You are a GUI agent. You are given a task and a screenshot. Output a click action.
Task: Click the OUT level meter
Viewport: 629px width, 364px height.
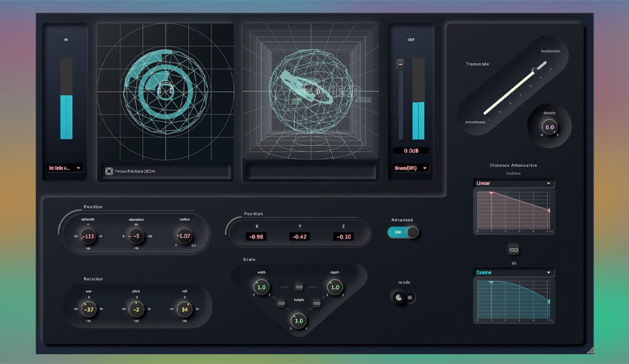pos(418,99)
